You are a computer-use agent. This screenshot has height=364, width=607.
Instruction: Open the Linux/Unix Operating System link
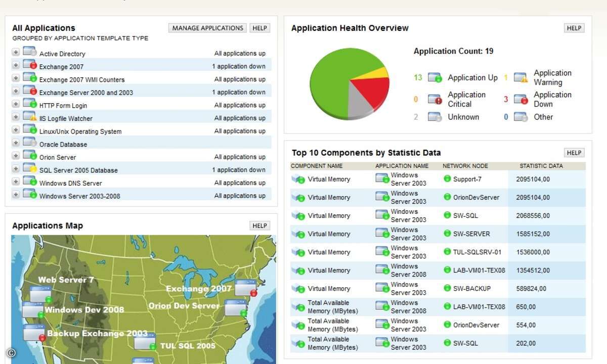[x=80, y=131]
